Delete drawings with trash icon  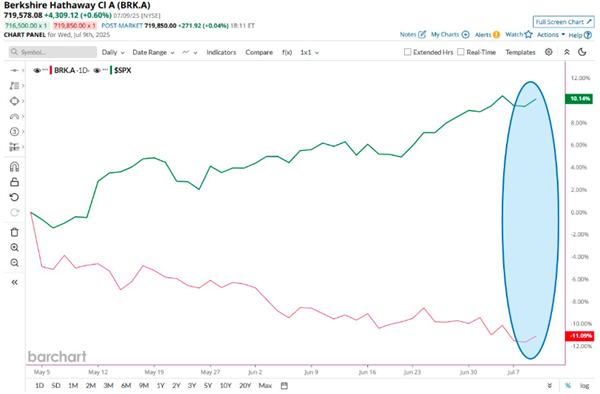pyautogui.click(x=14, y=232)
